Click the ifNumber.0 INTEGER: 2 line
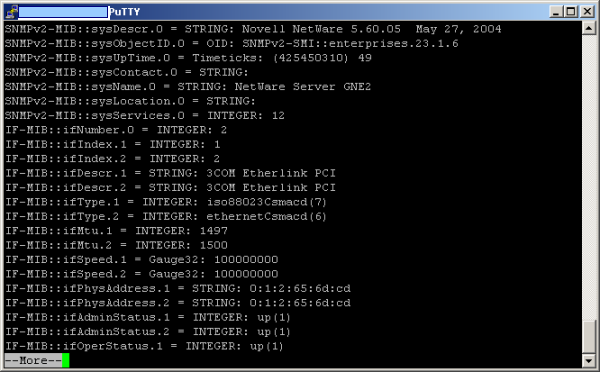The width and height of the screenshot is (600, 372). (x=116, y=130)
